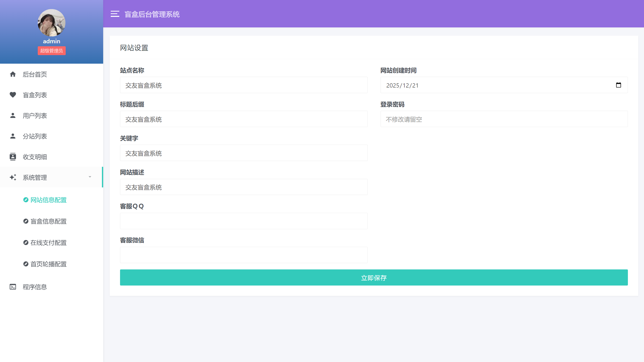Viewport: 644px width, 362px height.
Task: Open the 在线支付配置 settings page
Action: coord(48,243)
